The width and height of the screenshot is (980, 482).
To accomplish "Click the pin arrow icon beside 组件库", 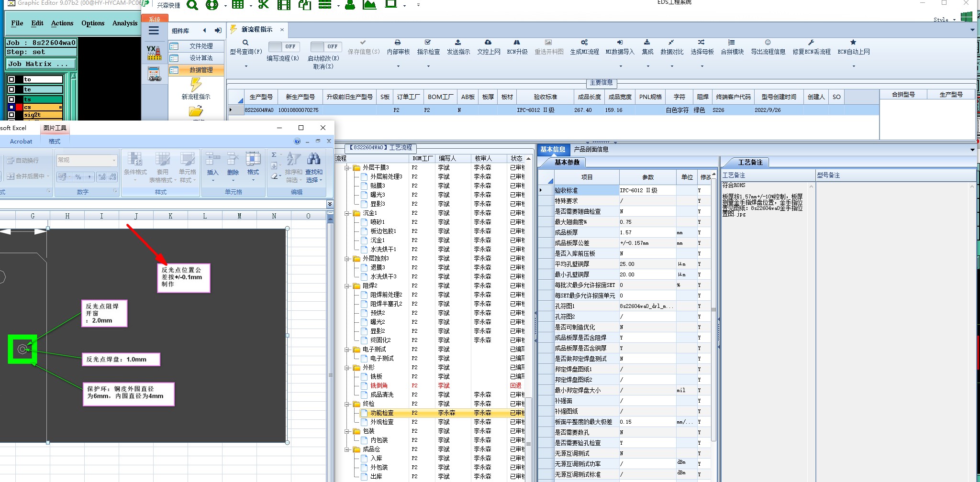I will (218, 31).
